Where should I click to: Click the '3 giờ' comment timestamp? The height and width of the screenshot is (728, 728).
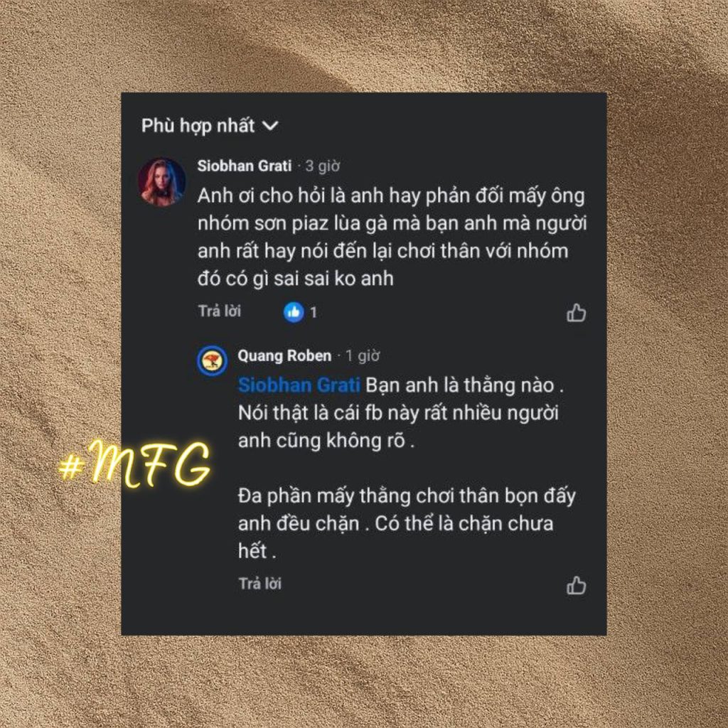click(323, 166)
